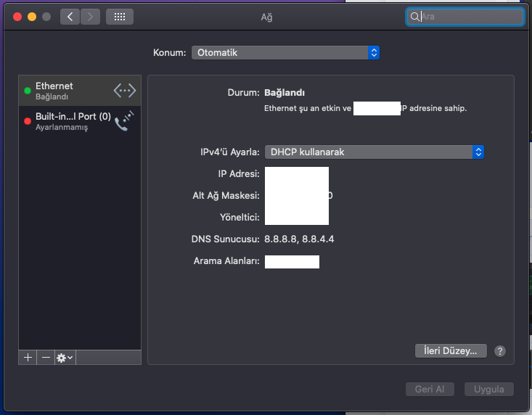Click the Ethernet double-arrow connection icon

tap(125, 91)
